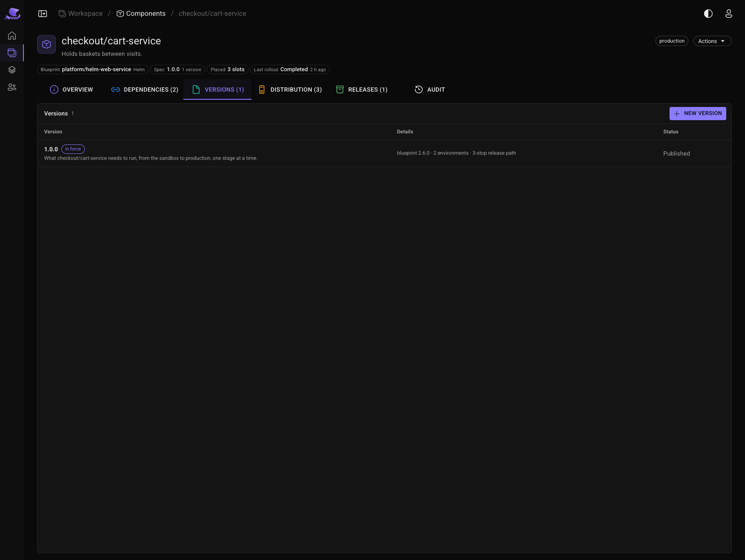Open the layers stack sidebar icon
This screenshot has width=745, height=560.
coord(12,70)
